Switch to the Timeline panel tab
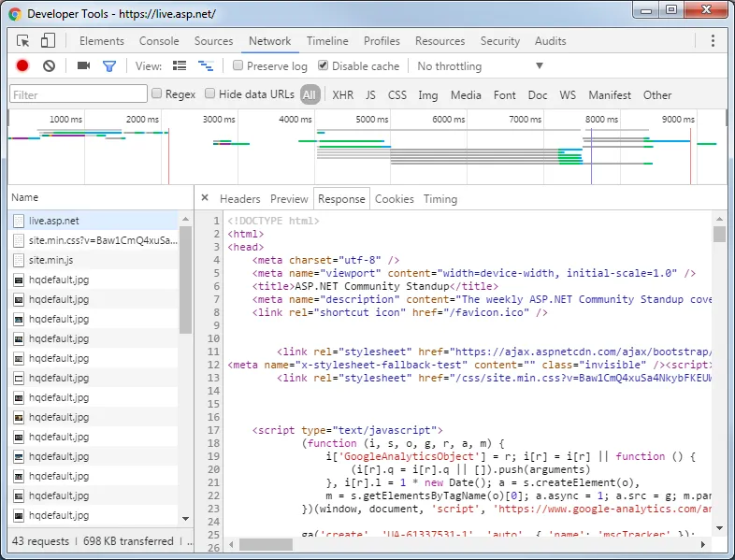The image size is (735, 560). 327,41
